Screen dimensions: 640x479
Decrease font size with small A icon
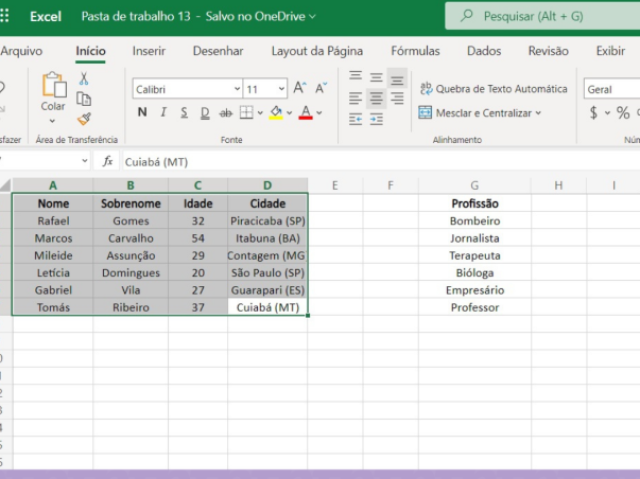pyautogui.click(x=321, y=88)
